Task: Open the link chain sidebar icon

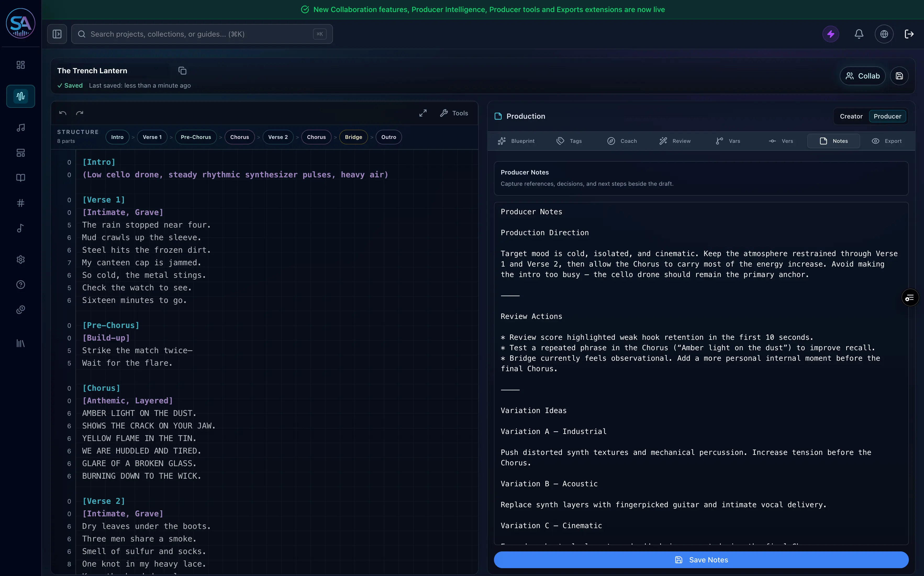Action: coord(21,310)
